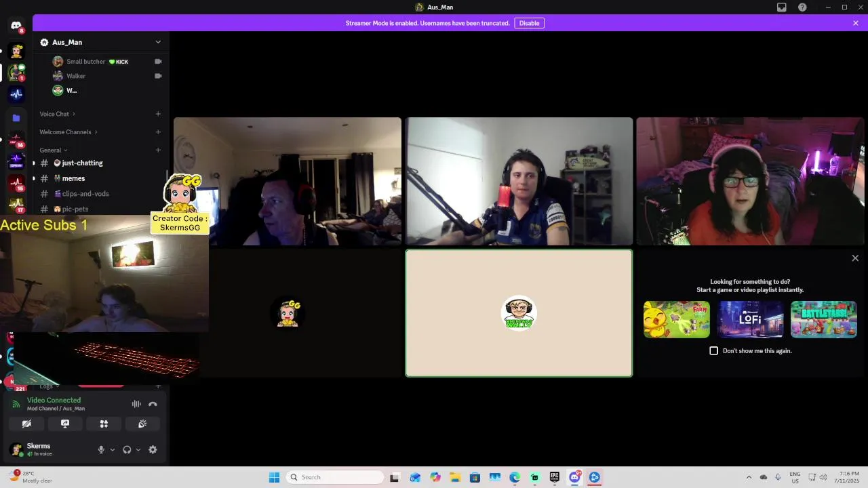Viewport: 868px width, 488px height.
Task: Open Microsoft Edge from the taskbar
Action: (x=515, y=477)
